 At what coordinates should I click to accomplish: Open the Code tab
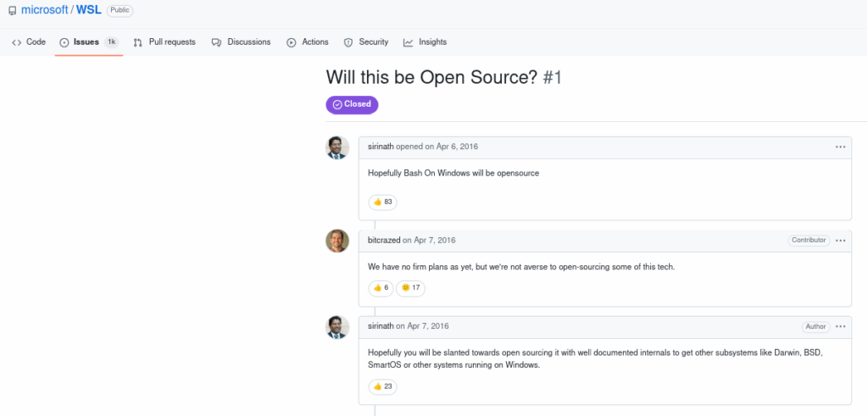[x=29, y=42]
